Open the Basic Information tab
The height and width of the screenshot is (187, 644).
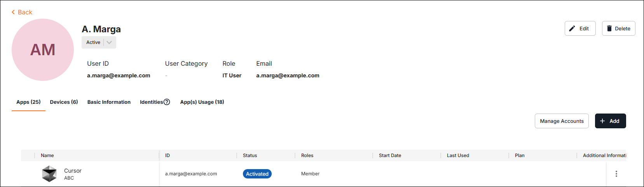[x=109, y=102]
